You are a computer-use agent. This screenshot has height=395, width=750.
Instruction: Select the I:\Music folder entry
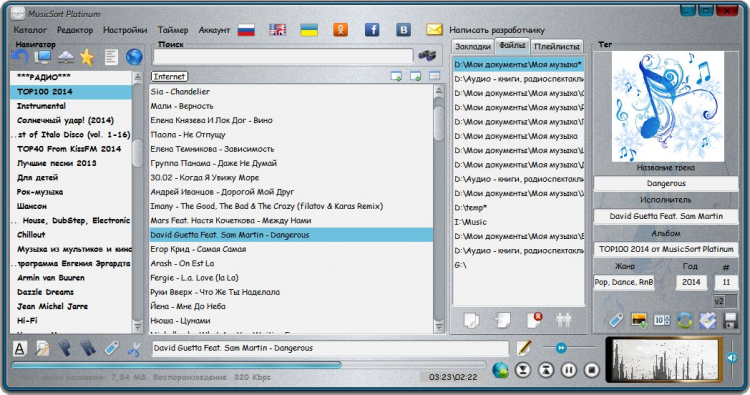518,222
